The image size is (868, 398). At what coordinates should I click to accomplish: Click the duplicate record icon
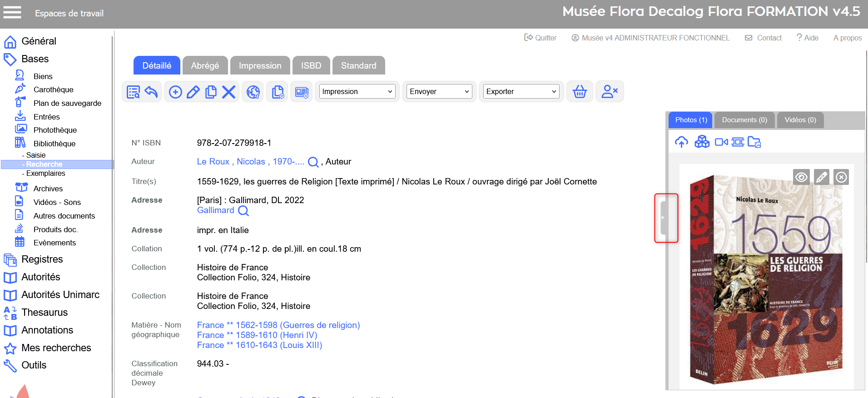point(211,92)
